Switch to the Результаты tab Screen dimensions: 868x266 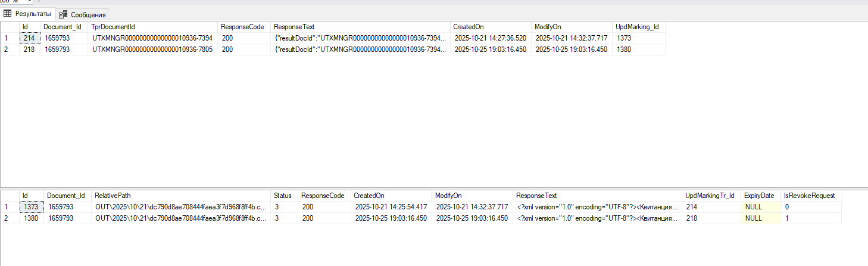(x=32, y=14)
